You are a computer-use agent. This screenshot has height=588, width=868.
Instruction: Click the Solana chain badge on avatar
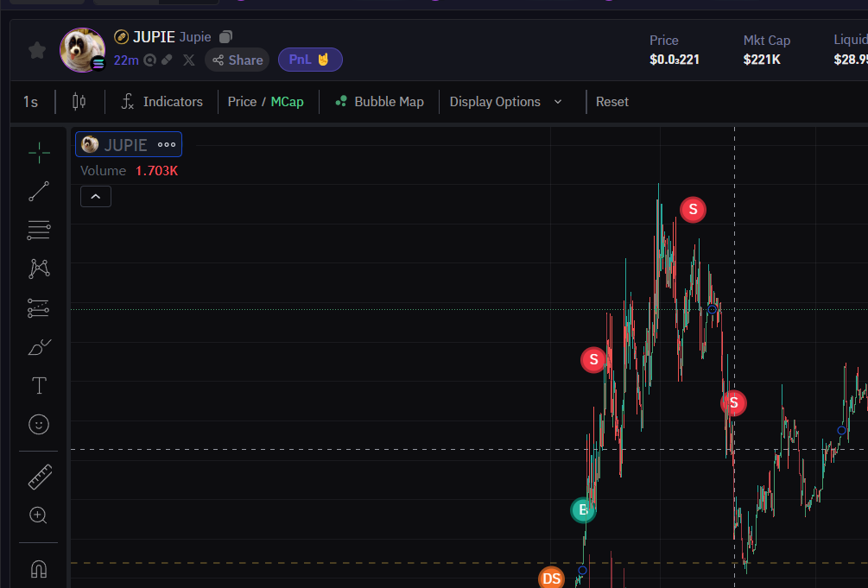[x=98, y=64]
